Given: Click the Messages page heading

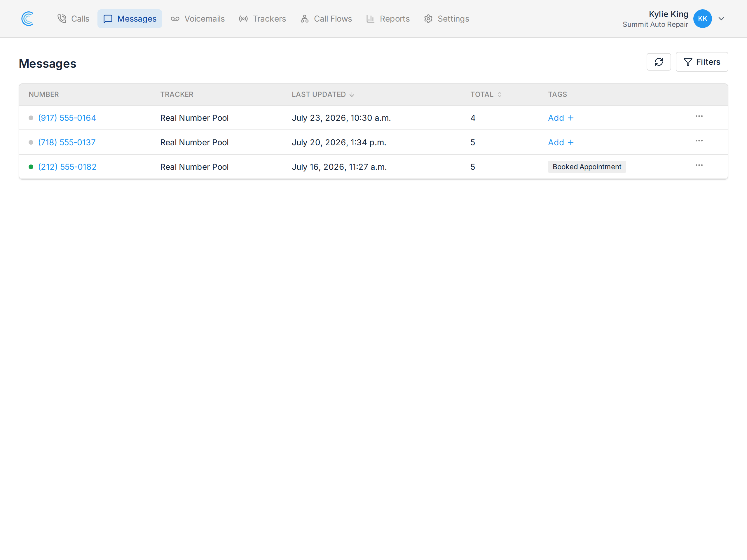Looking at the screenshot, I should click(48, 64).
